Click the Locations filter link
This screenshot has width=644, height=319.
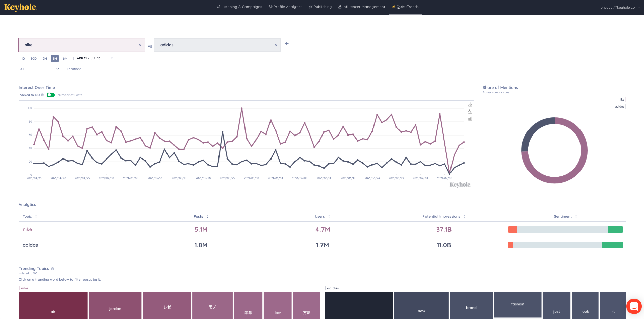[x=74, y=69]
